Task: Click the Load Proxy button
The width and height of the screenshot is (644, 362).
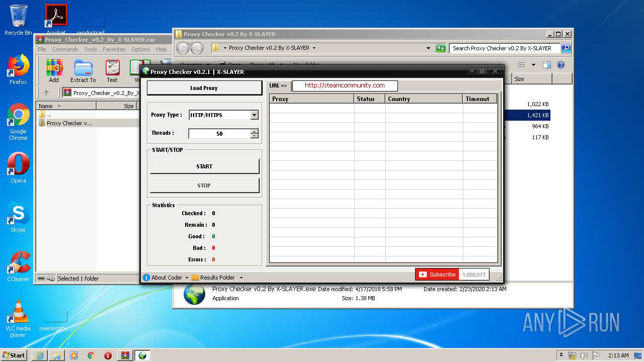Action: [x=204, y=88]
